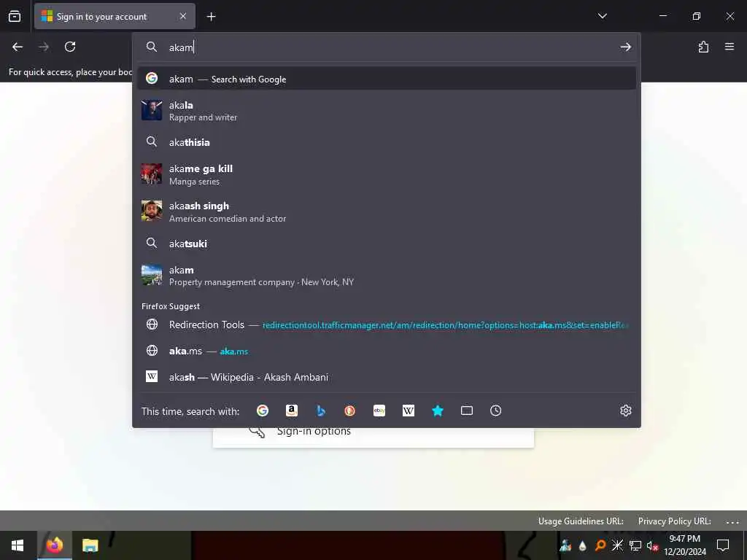The width and height of the screenshot is (747, 560).
Task: Reload the current page
Action: 70,47
